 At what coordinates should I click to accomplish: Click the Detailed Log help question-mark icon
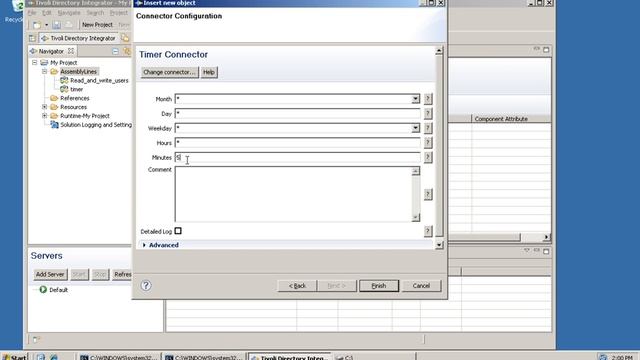click(427, 231)
